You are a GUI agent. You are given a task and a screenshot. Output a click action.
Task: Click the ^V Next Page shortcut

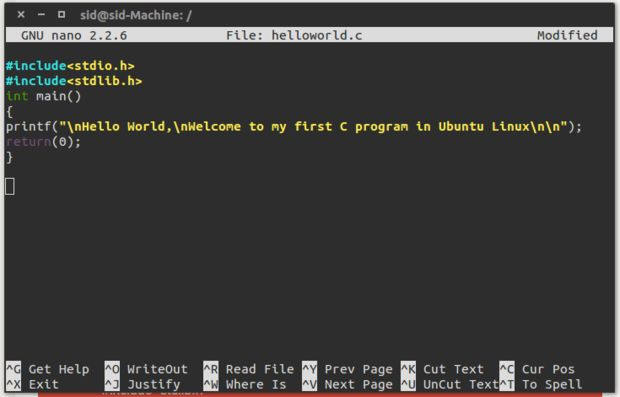click(x=347, y=384)
